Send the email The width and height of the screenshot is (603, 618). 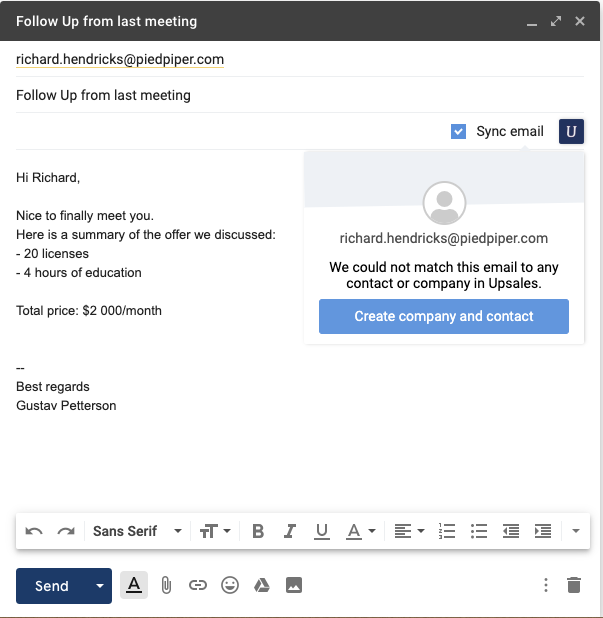52,586
